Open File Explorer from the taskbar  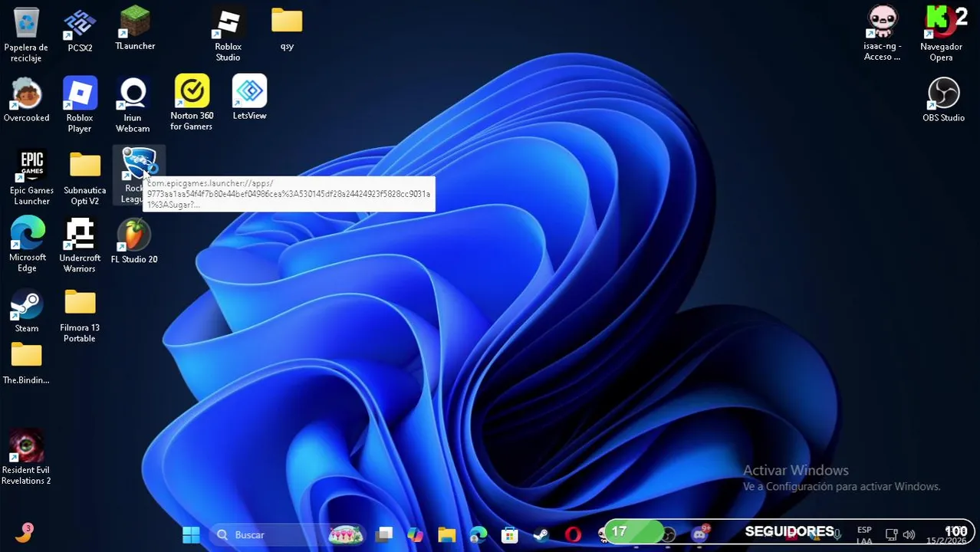(x=446, y=534)
